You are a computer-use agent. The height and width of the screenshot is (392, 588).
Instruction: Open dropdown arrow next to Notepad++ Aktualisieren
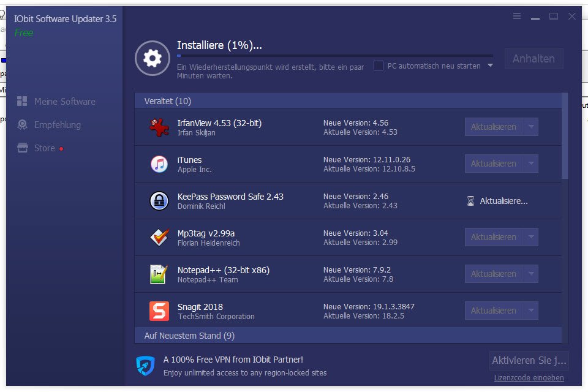coord(531,274)
